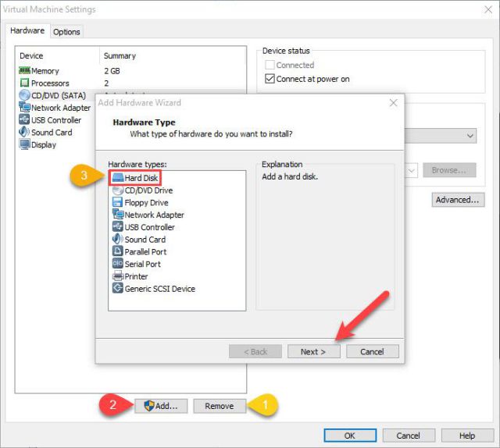Select the Sound Card icon in wizard list

coord(117,239)
